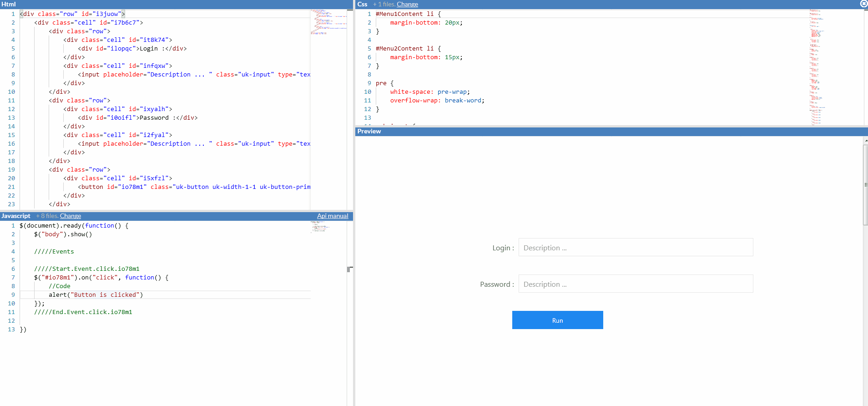Select the Css panel title

[362, 4]
